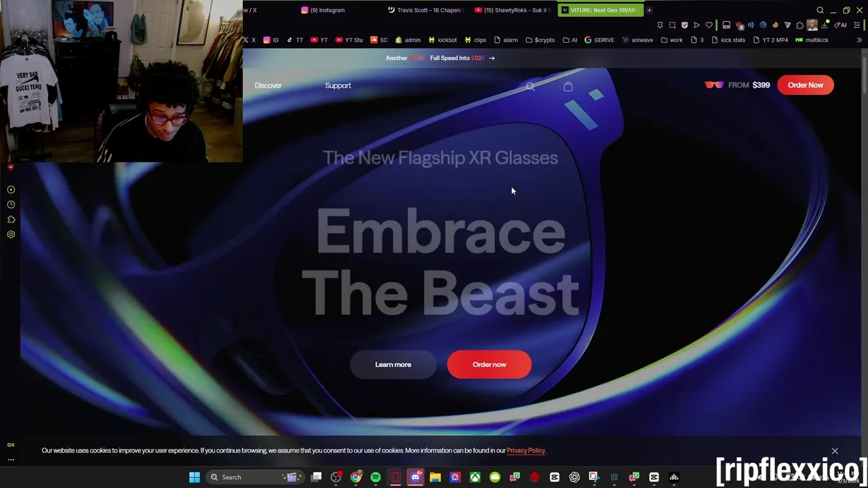
Task: Open the easy setup menu lines icon
Action: (856, 25)
